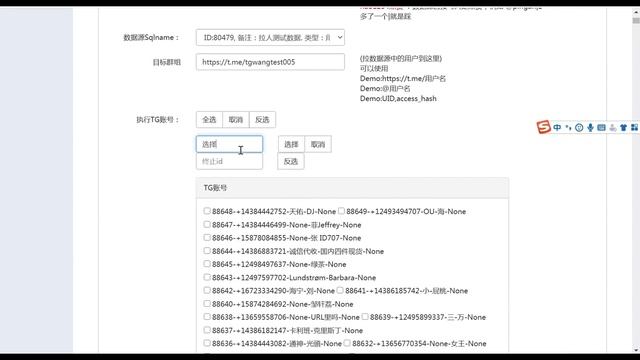Click the Sogou user account icon
This screenshot has width=640, height=360.
point(613,128)
